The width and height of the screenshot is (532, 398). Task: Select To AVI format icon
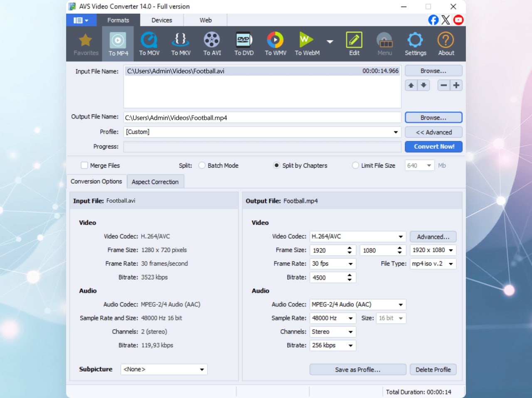212,43
